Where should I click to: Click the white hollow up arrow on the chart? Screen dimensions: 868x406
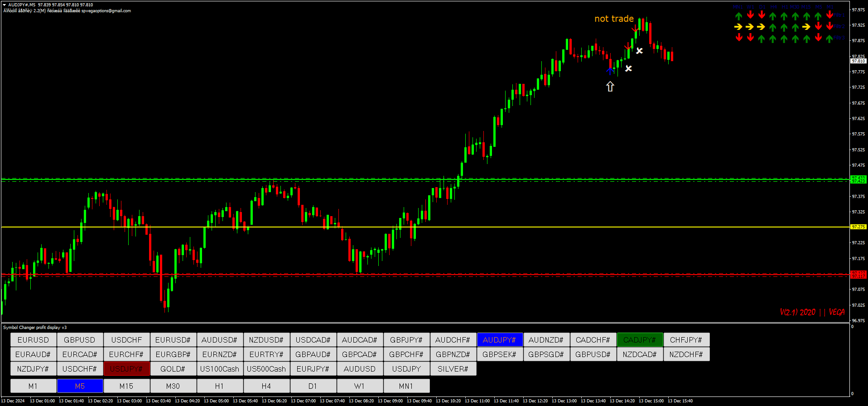tap(610, 87)
